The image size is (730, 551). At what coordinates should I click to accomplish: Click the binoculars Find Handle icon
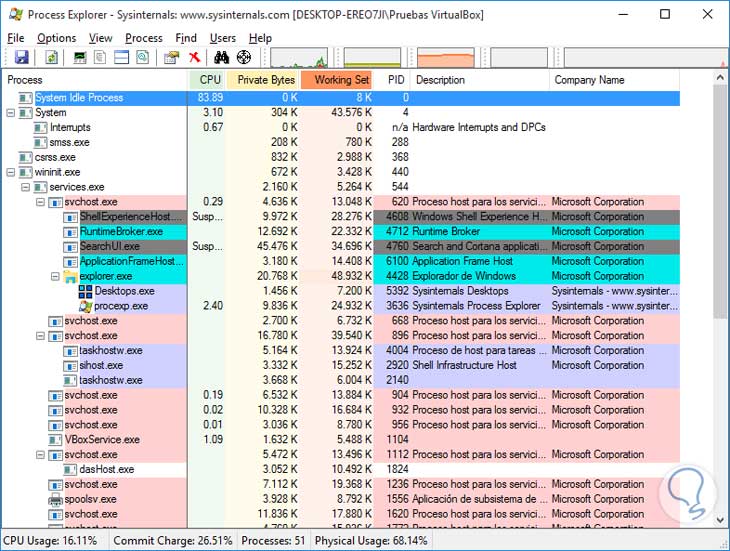click(222, 57)
